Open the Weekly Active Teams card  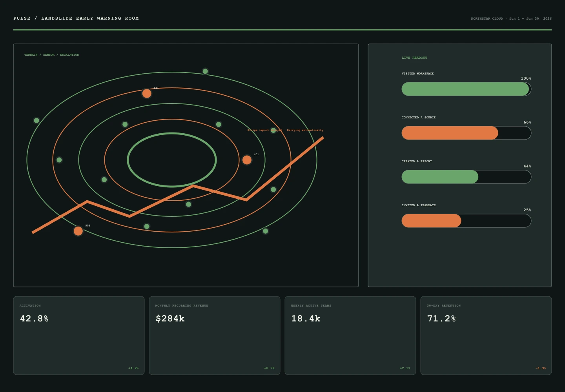(x=350, y=336)
